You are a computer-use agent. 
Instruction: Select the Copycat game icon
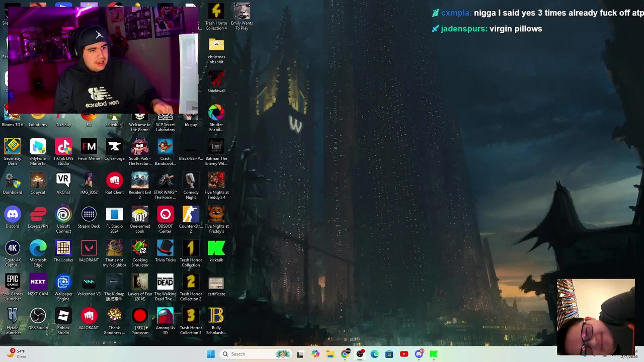pyautogui.click(x=38, y=184)
